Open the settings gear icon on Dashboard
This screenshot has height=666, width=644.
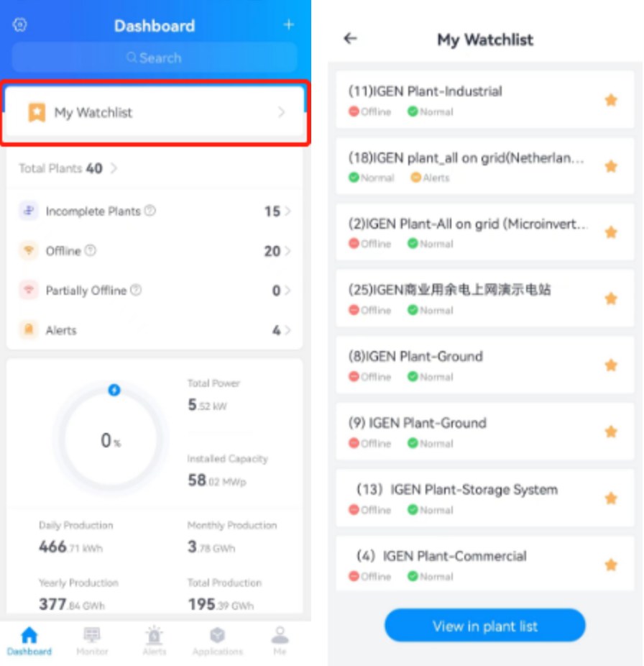pos(19,25)
